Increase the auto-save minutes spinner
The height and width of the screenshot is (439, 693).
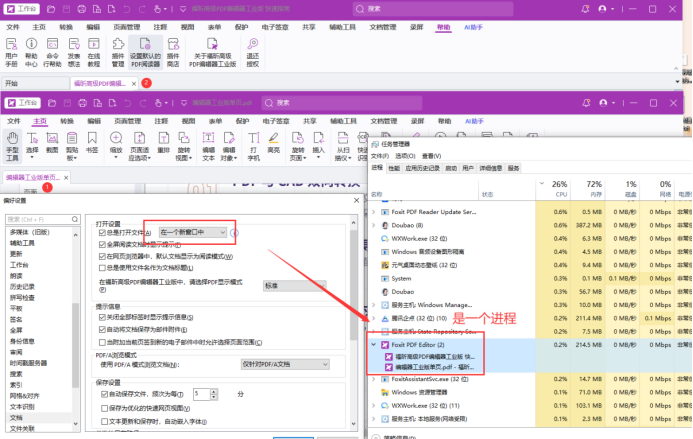coord(214,391)
